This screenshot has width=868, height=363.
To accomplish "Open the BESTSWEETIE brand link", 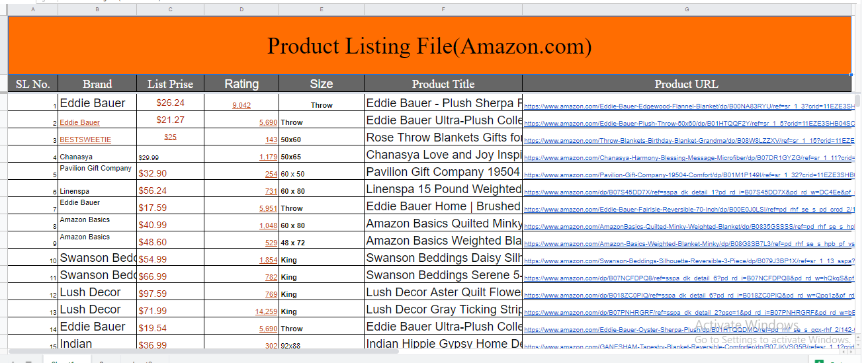I will click(x=85, y=140).
